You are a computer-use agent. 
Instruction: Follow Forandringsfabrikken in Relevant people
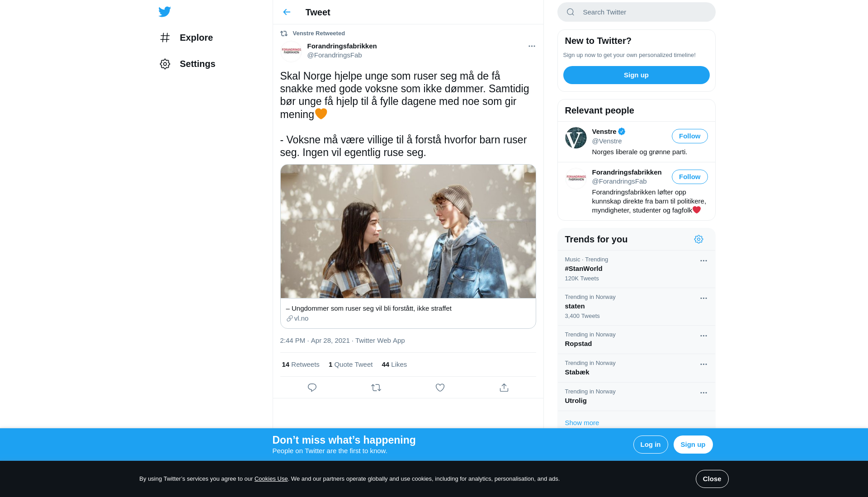tap(689, 177)
